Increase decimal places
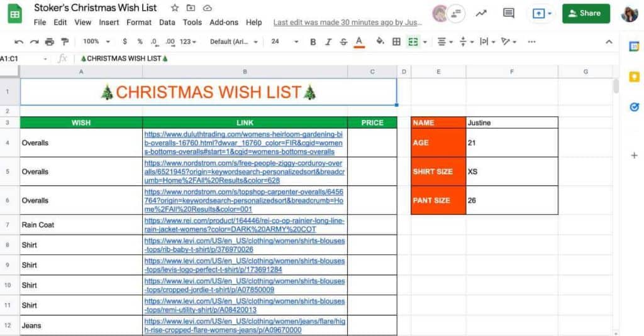 (x=170, y=41)
